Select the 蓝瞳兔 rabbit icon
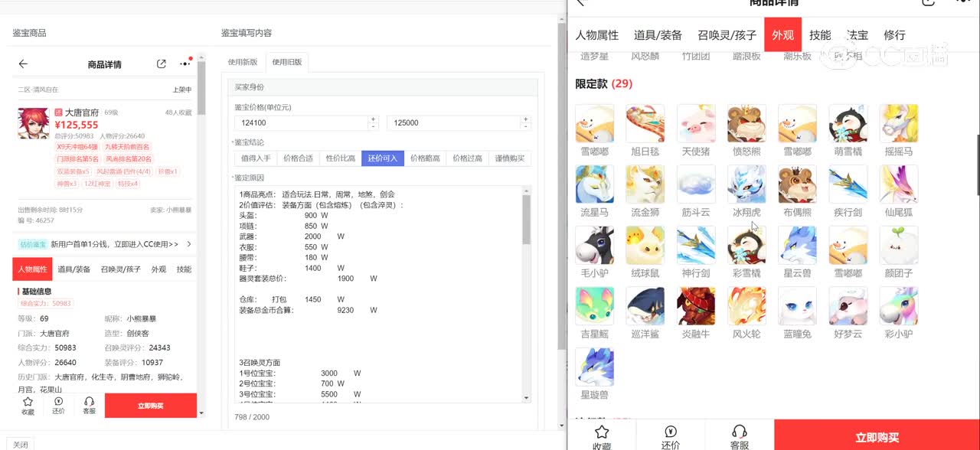This screenshot has width=980, height=450. point(797,306)
